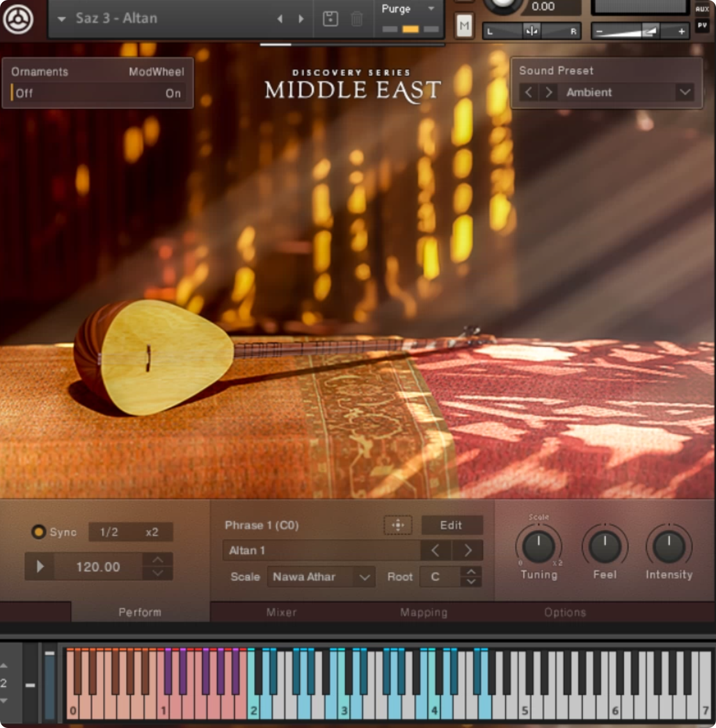Click the Root value C field

440,577
